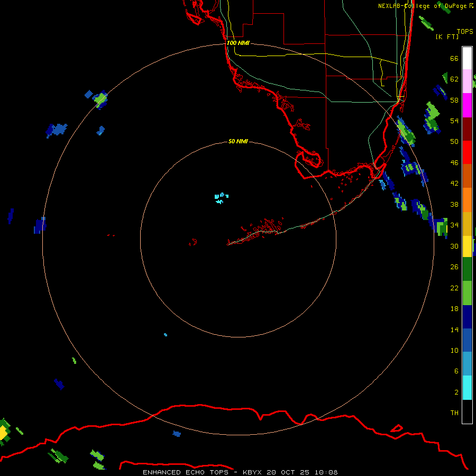Click the "KBYX" radar site identifier
Image resolution: width=476 pixels, height=476 pixels.
(252, 472)
